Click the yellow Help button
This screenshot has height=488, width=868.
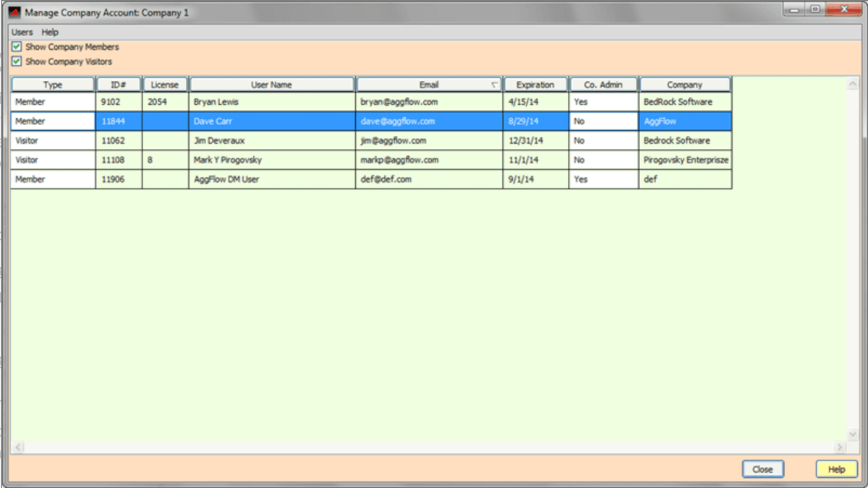tap(836, 469)
